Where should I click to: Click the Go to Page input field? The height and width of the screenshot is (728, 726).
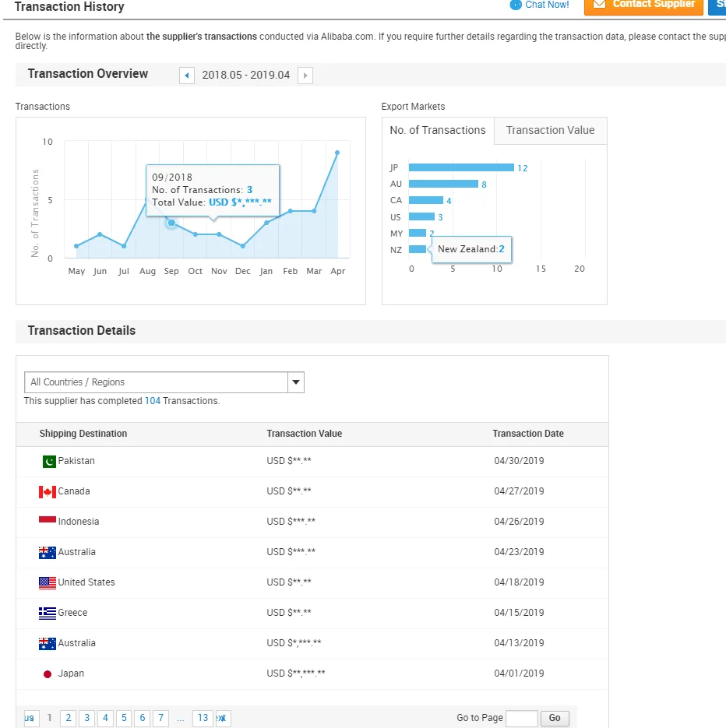point(521,718)
